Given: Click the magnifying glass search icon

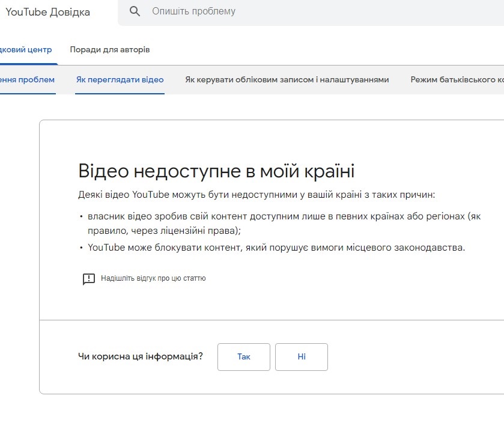Looking at the screenshot, I should pos(135,11).
